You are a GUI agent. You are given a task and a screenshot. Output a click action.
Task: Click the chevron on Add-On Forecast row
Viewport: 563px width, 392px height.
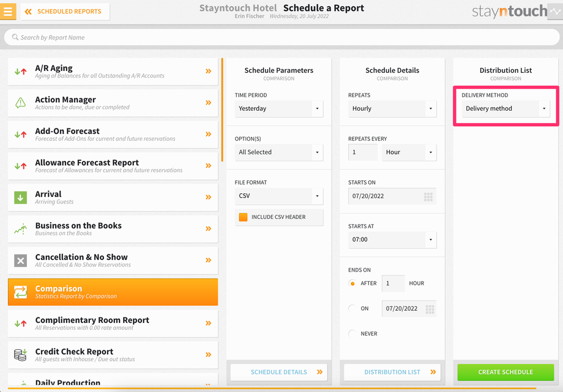tap(208, 135)
